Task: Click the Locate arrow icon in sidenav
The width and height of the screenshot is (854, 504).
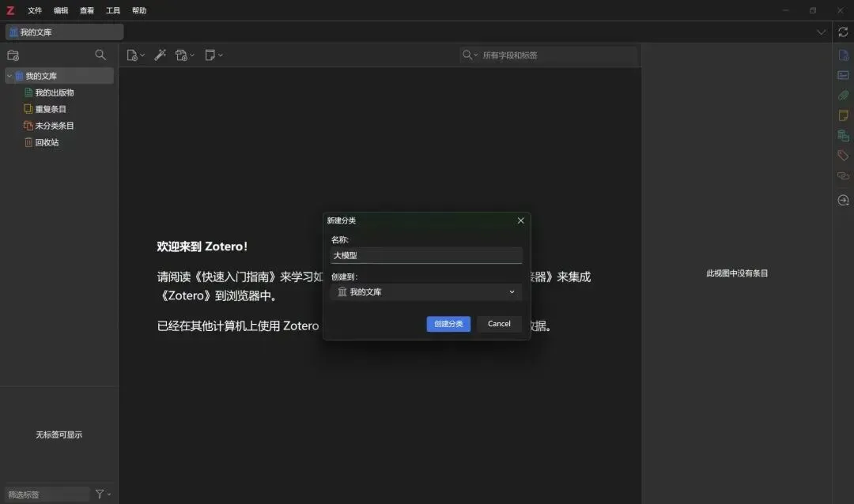Action: tap(843, 201)
